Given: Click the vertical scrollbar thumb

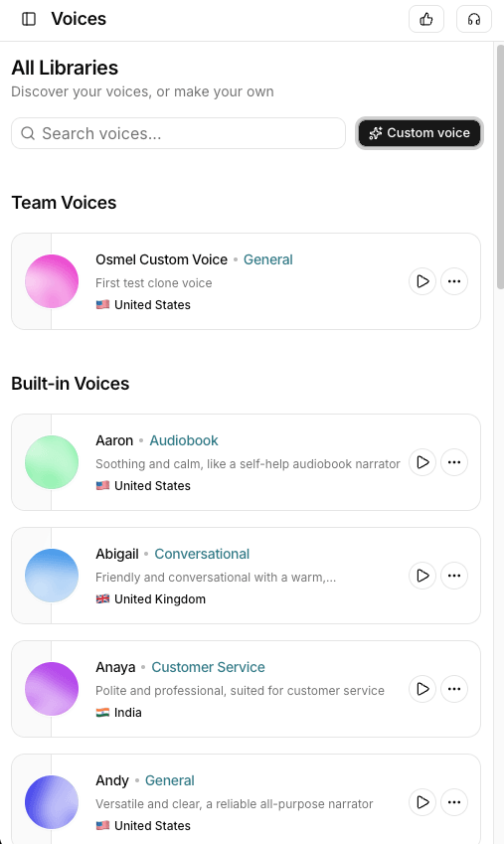Looking at the screenshot, I should click(500, 168).
